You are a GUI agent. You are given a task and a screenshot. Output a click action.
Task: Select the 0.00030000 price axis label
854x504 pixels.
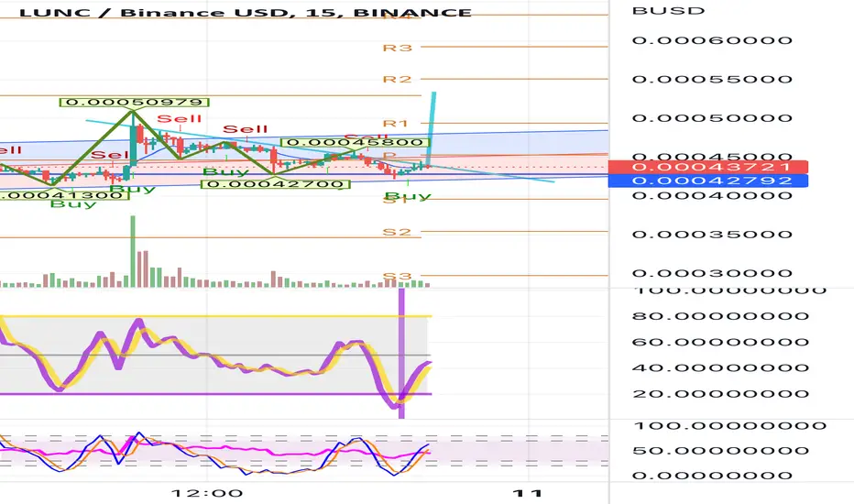pyautogui.click(x=712, y=273)
